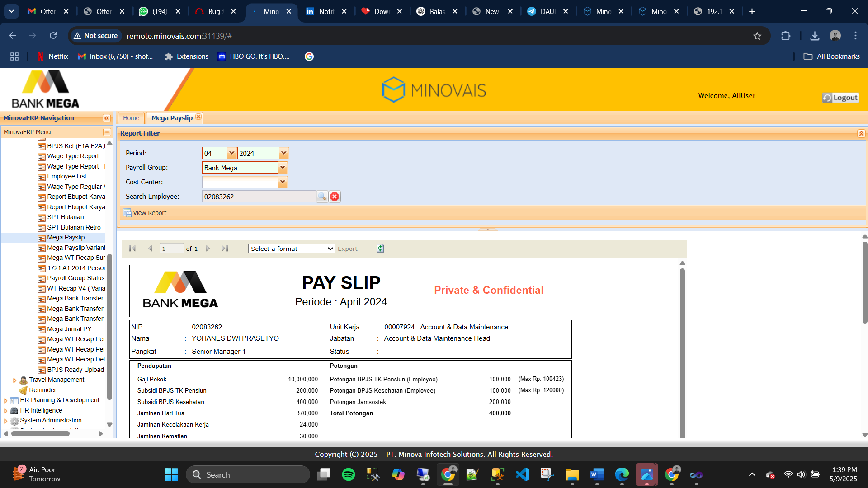This screenshot has width=868, height=488.
Task: Select the Mega Payslip tab
Action: click(x=172, y=118)
